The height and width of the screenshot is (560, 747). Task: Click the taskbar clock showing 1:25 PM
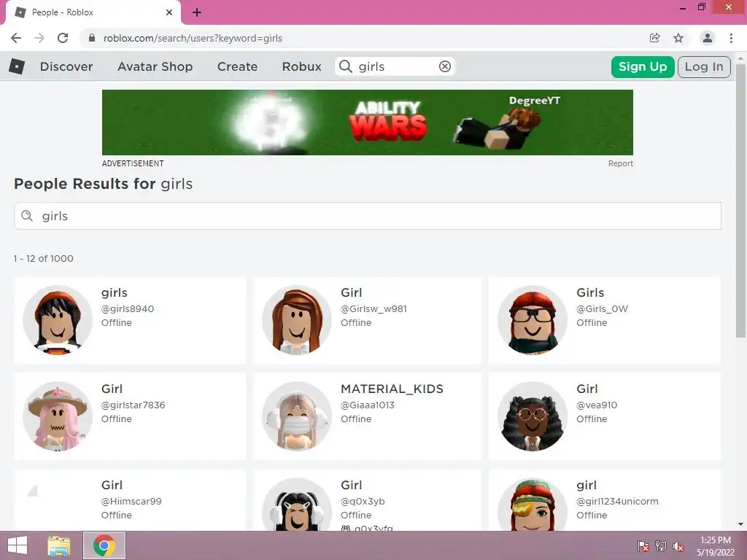tap(716, 540)
